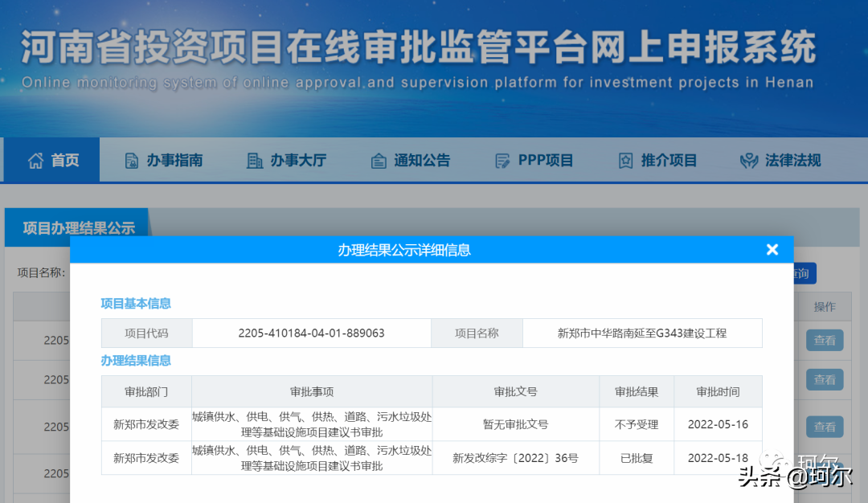Click 不予受理 result cell

637,424
